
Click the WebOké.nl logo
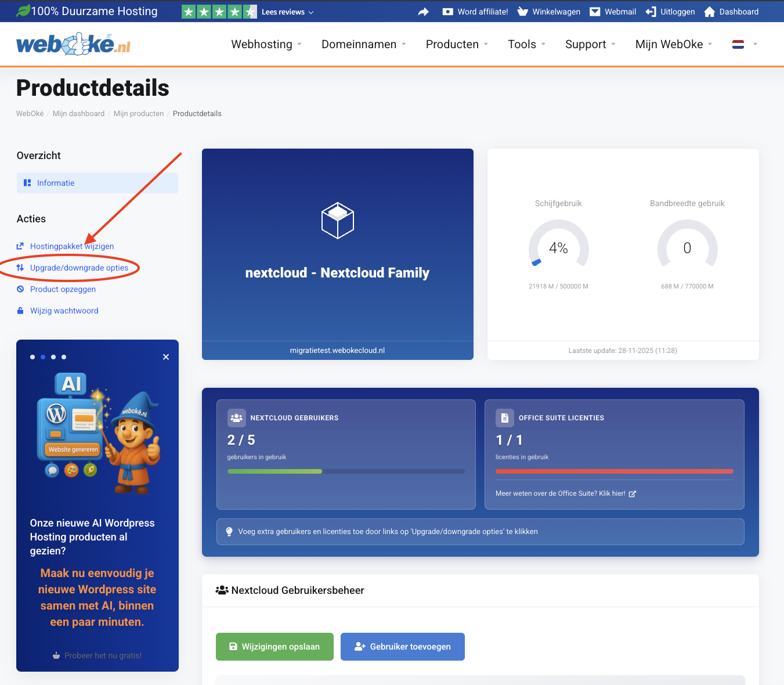click(74, 44)
